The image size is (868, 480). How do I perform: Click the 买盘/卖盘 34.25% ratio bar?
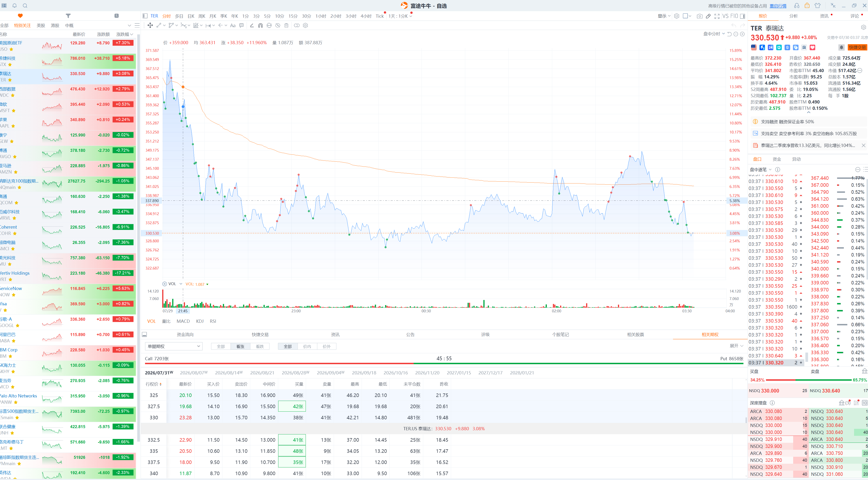coord(809,380)
